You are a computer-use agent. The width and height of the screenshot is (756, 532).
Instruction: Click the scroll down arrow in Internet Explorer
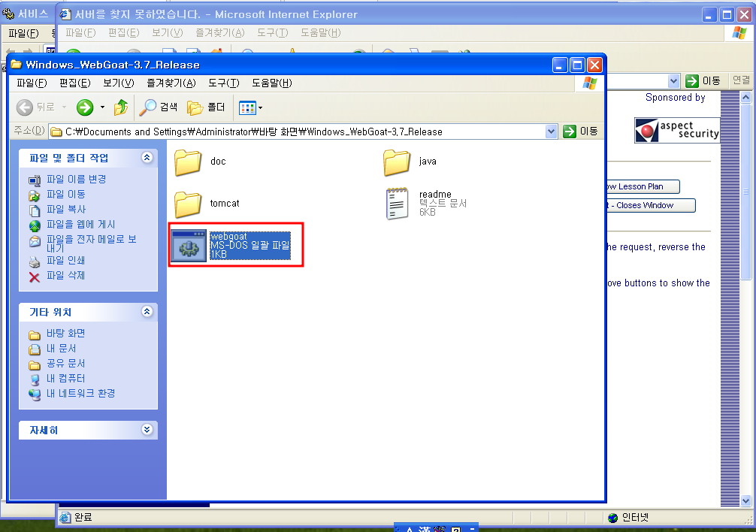click(x=746, y=500)
